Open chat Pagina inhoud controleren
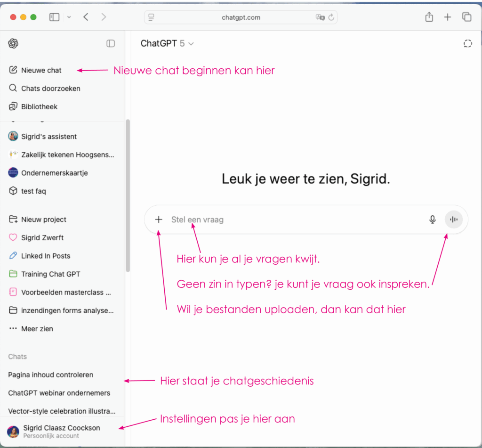This screenshot has height=448, width=482. pos(51,375)
